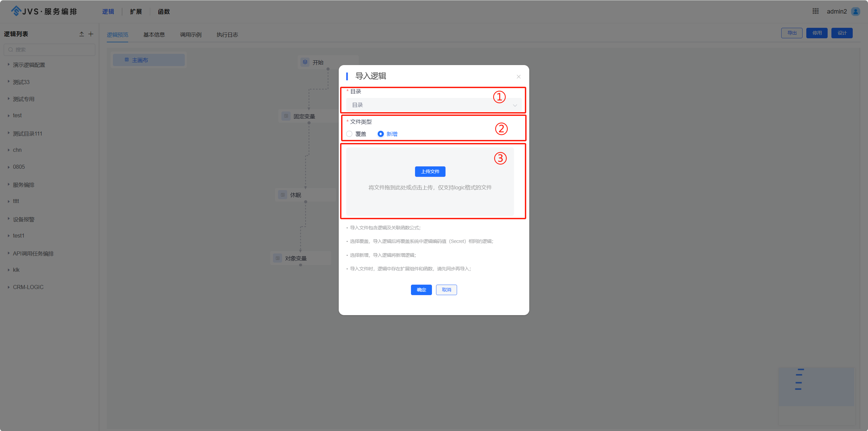Click the 设计 button
The width and height of the screenshot is (868, 431).
[842, 33]
